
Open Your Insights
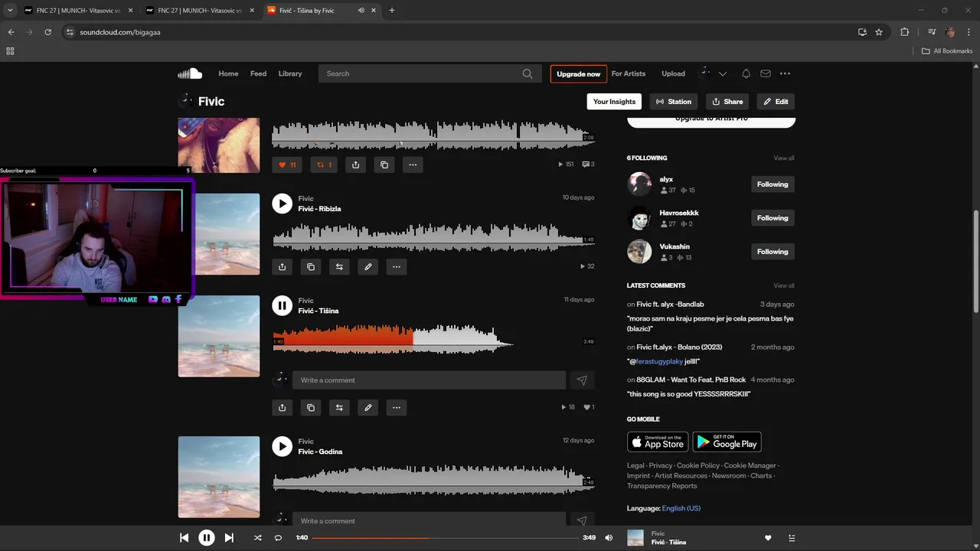point(614,102)
